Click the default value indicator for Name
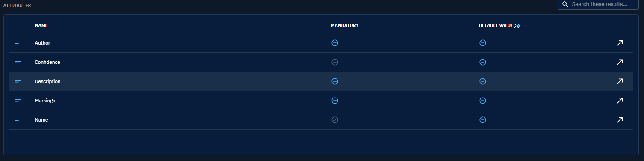The width and height of the screenshot is (644, 161). (482, 120)
